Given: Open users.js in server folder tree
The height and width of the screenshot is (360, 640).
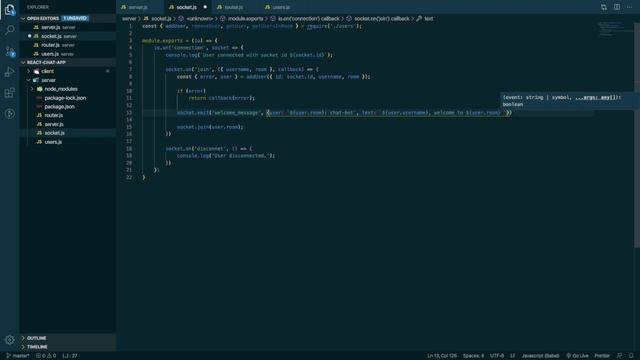Looking at the screenshot, I should (68, 142).
